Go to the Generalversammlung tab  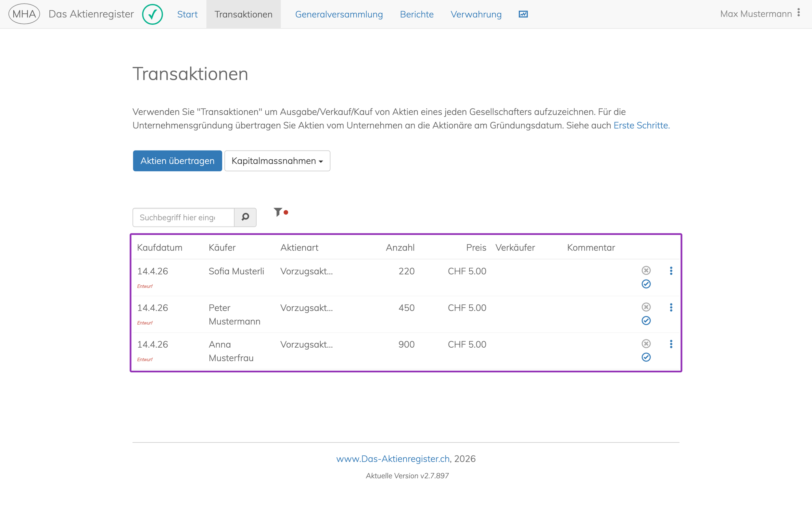339,14
